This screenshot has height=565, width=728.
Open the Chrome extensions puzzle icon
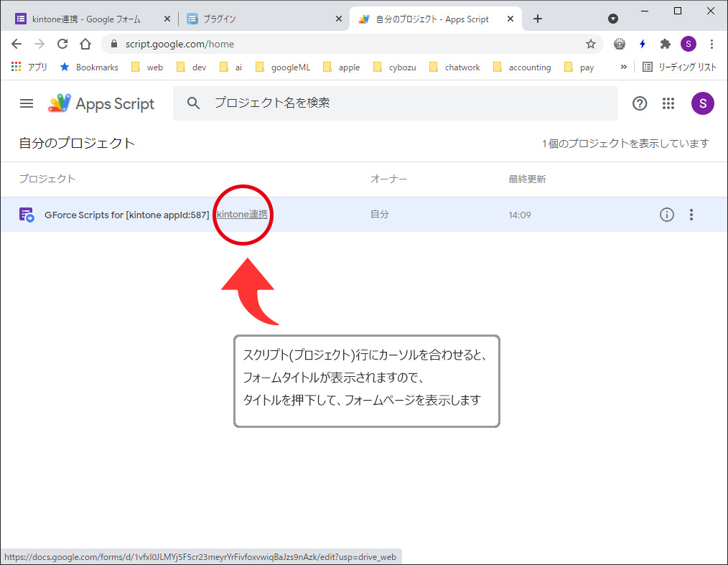coord(666,44)
